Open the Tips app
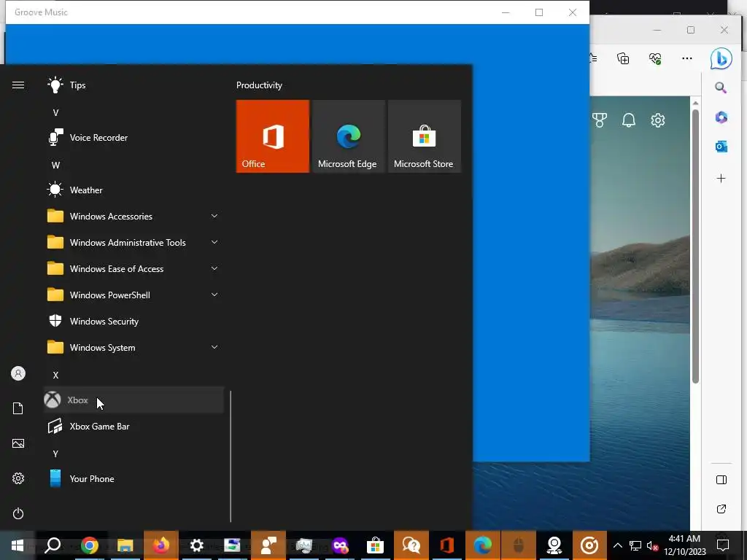The width and height of the screenshot is (747, 560). coord(134,85)
